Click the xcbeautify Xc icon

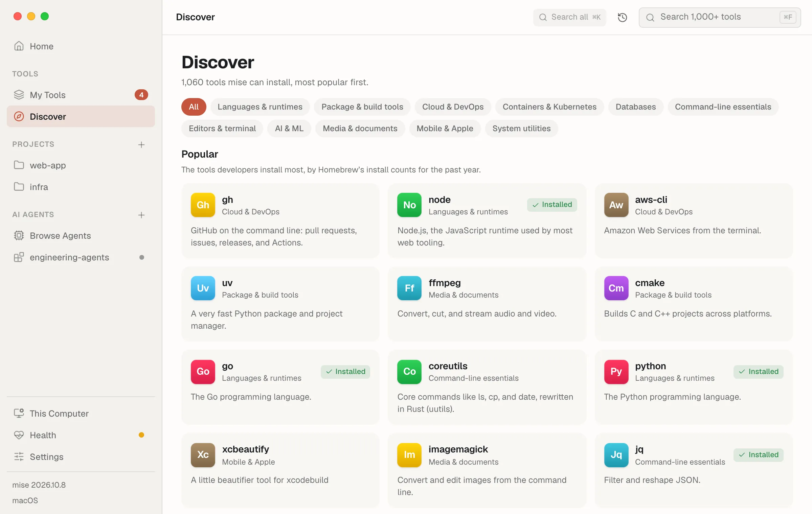click(x=203, y=455)
